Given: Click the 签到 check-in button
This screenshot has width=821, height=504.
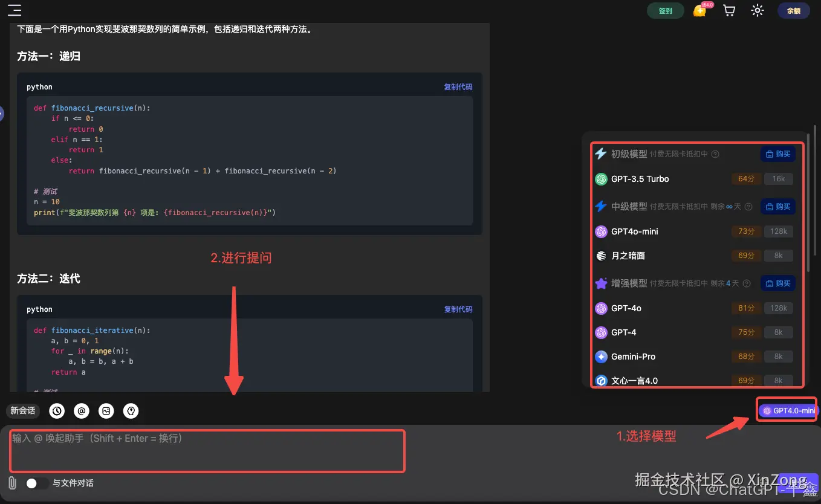Looking at the screenshot, I should coord(665,10).
